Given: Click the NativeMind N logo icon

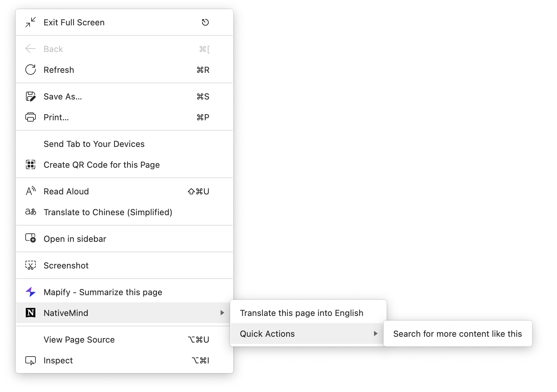Looking at the screenshot, I should (x=31, y=313).
